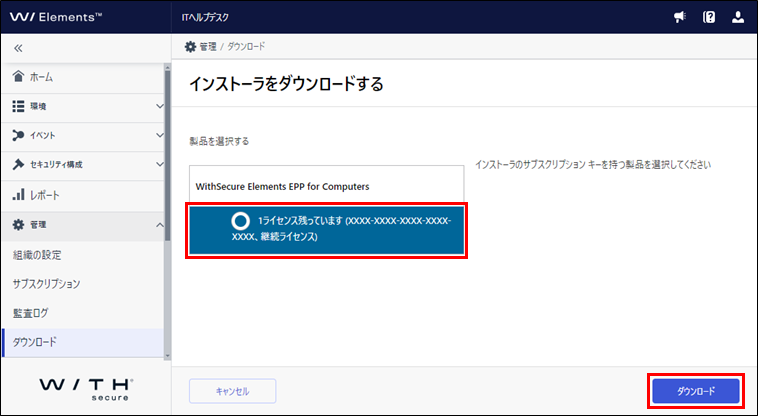Click the WithSecure Elements logo in header
The height and width of the screenshot is (416, 758).
pyautogui.click(x=56, y=17)
